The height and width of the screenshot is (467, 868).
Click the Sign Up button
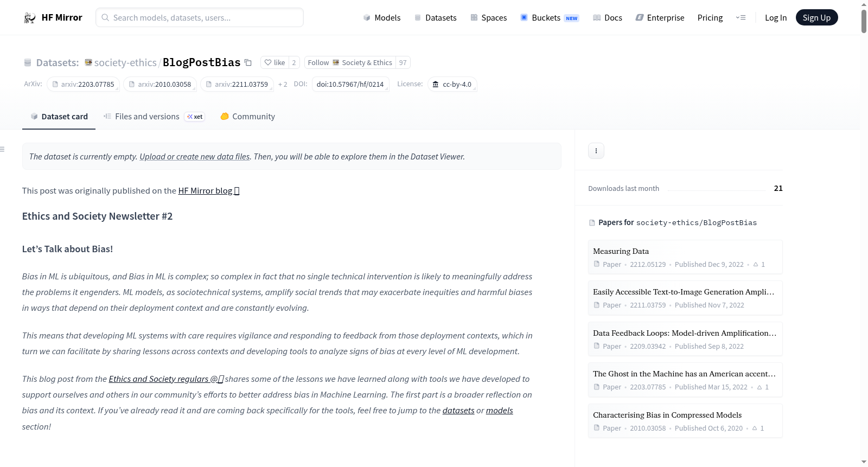[816, 18]
